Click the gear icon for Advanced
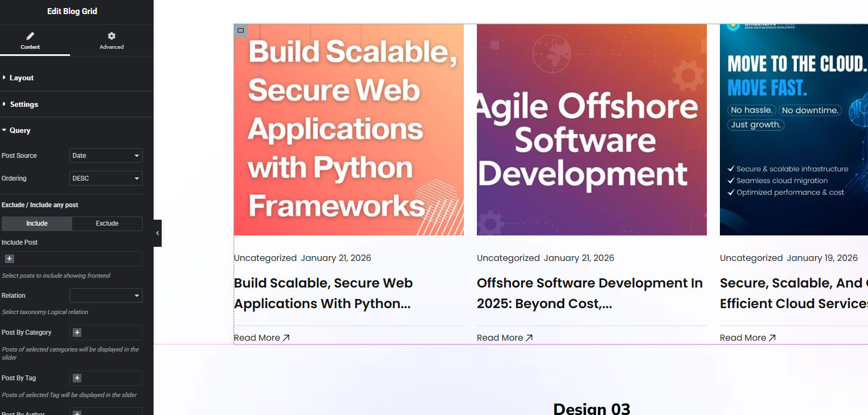Screen dimensions: 868x415 pyautogui.click(x=111, y=36)
